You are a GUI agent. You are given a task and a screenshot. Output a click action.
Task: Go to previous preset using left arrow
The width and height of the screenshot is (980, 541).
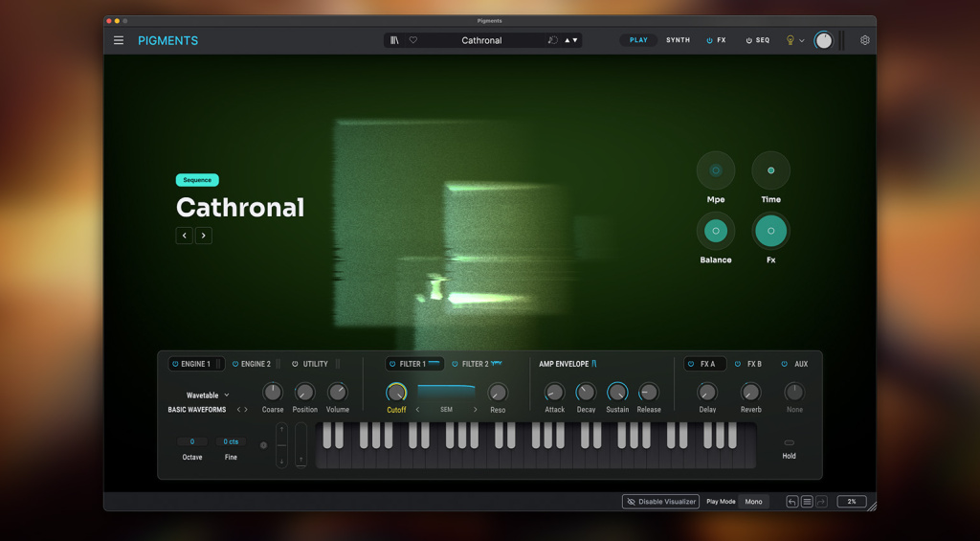(185, 236)
